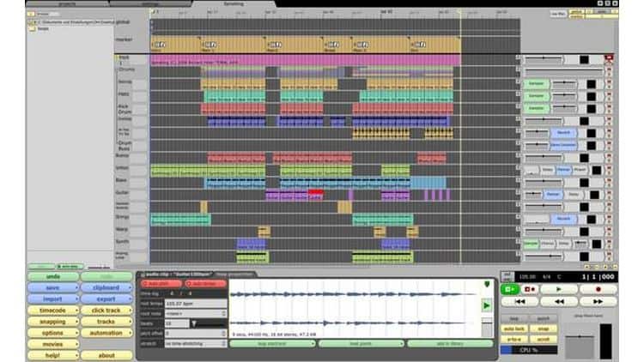This screenshot has height=362, width=644.
Task: Toggle the red auto-tempo button
Action: tap(205, 284)
